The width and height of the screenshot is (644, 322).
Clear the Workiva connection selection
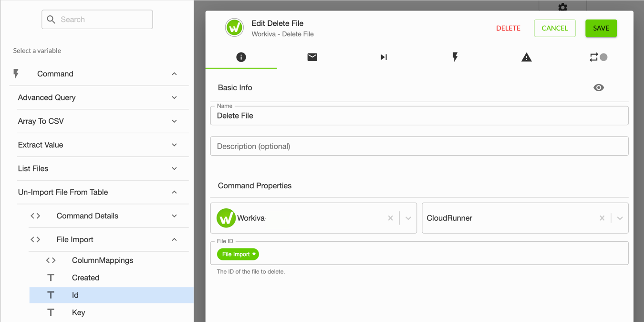390,218
